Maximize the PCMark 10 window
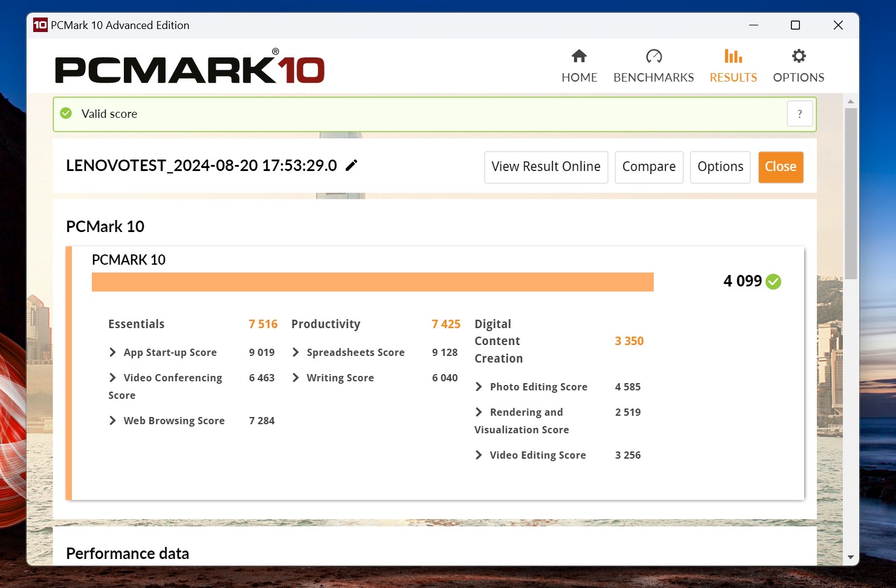 tap(795, 25)
